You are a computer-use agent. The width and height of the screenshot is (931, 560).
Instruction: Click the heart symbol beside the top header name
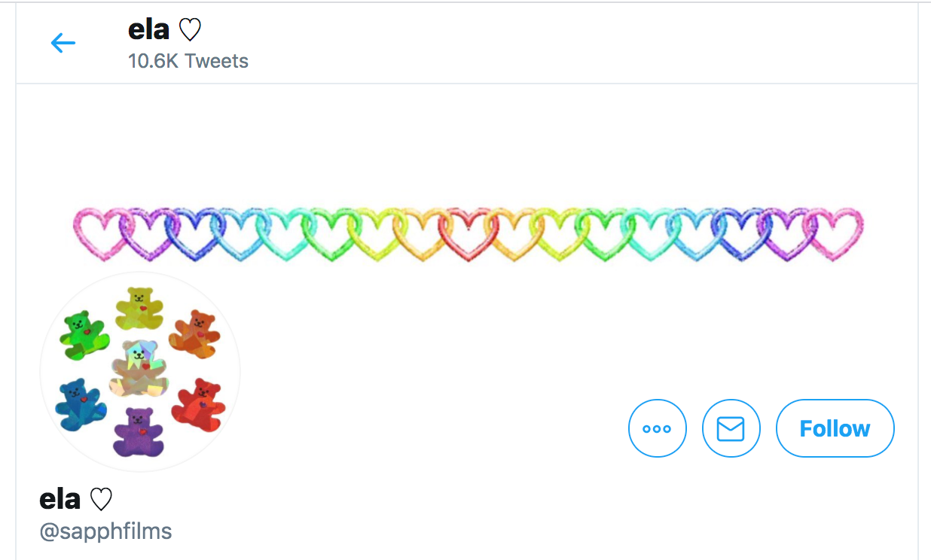click(190, 31)
